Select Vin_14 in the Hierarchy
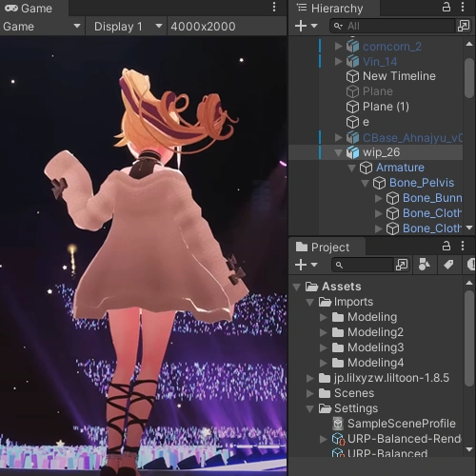The height and width of the screenshot is (476, 476). click(x=380, y=62)
